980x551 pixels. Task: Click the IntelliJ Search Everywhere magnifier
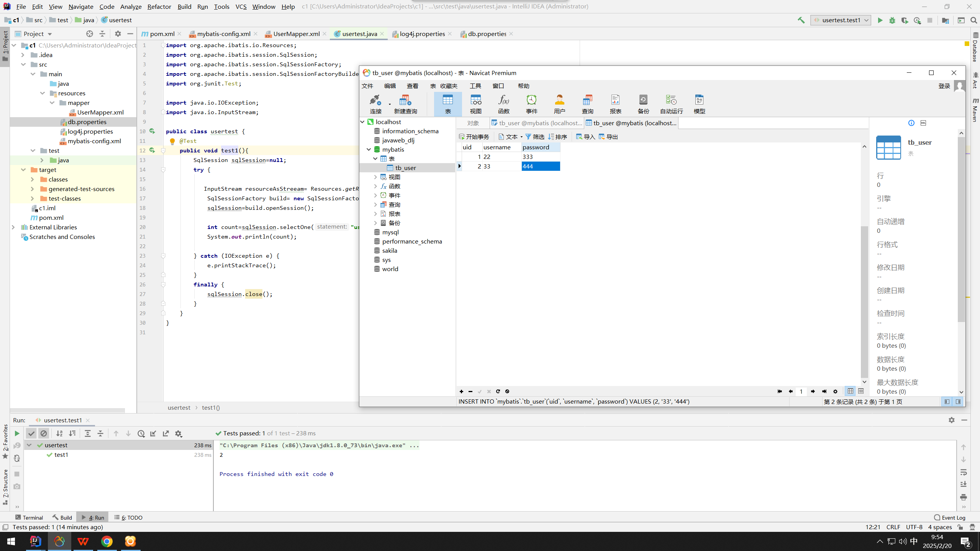(x=973, y=20)
